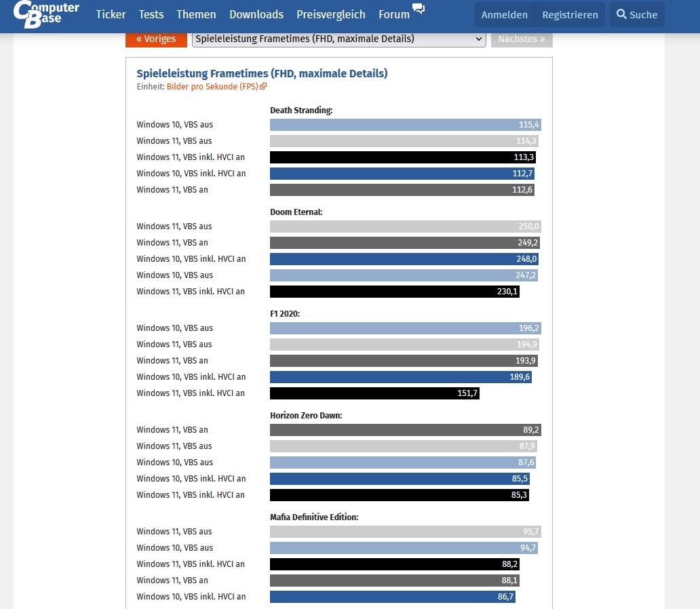Select the Doom Eternal 249,2 bar

click(x=405, y=243)
